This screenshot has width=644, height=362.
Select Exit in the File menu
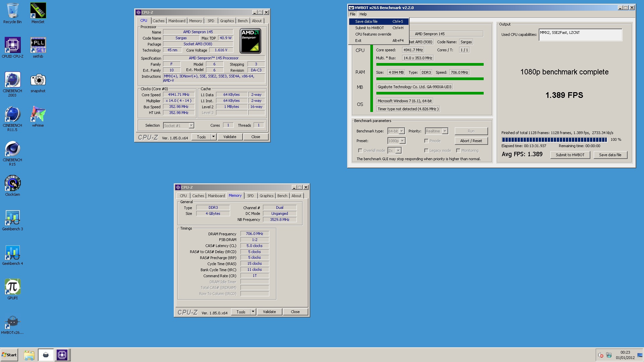tap(379, 41)
